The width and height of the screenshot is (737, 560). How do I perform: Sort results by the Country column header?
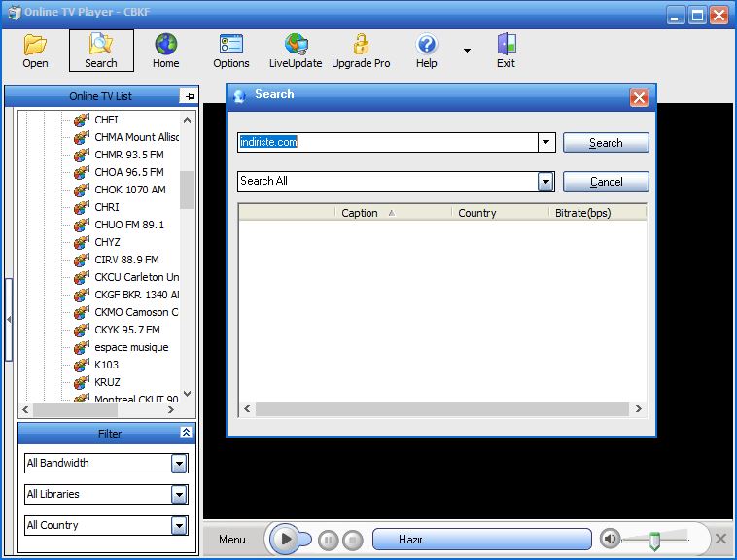pos(500,213)
